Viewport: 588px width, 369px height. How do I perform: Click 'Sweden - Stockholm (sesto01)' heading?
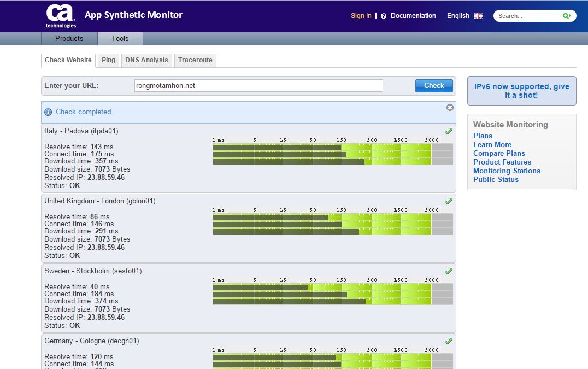coord(93,271)
